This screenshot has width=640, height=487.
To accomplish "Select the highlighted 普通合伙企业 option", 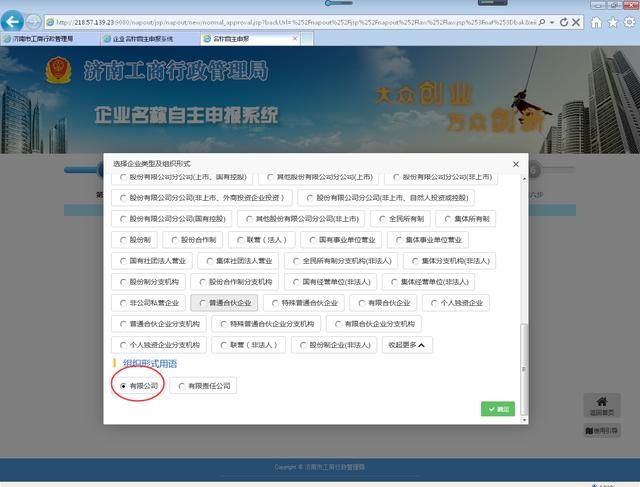I will (x=224, y=303).
